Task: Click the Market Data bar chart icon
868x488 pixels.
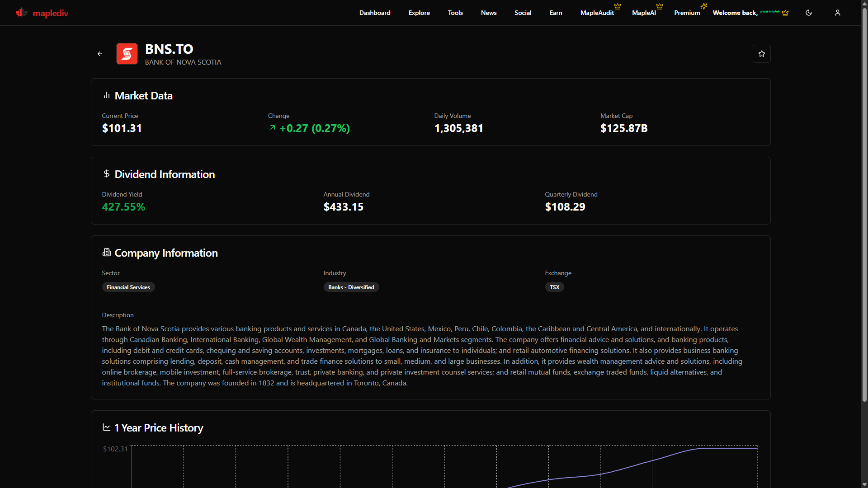Action: click(106, 95)
